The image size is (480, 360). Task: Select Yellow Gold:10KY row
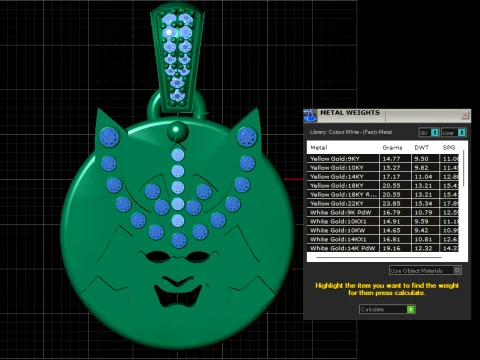[383, 168]
